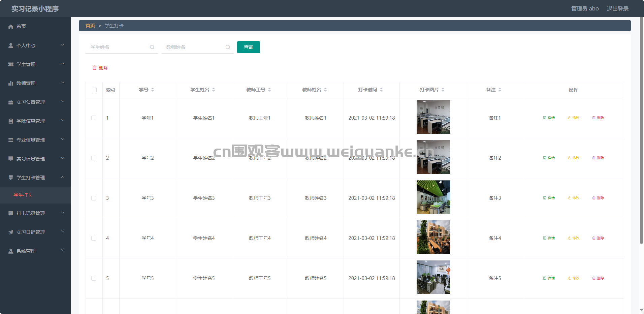Screen dimensions: 644x314
Task: Sort by 打卡时间 column arrows
Action: [x=381, y=90]
